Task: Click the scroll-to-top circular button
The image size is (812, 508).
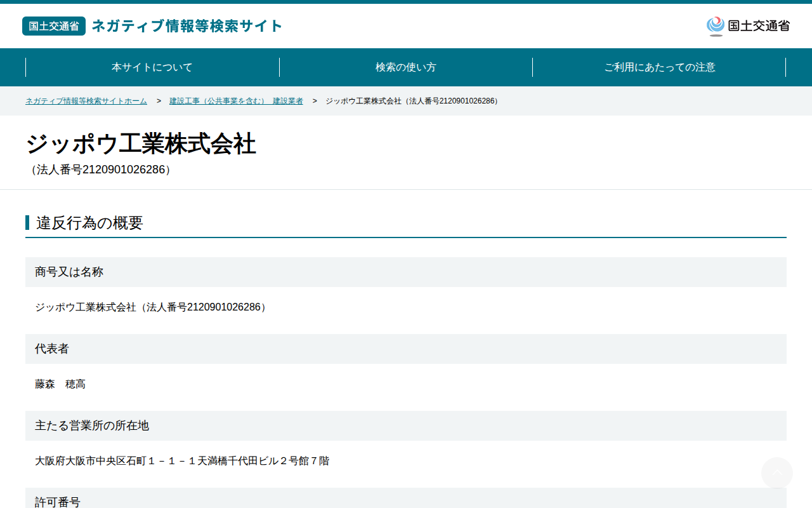Action: pyautogui.click(x=777, y=473)
